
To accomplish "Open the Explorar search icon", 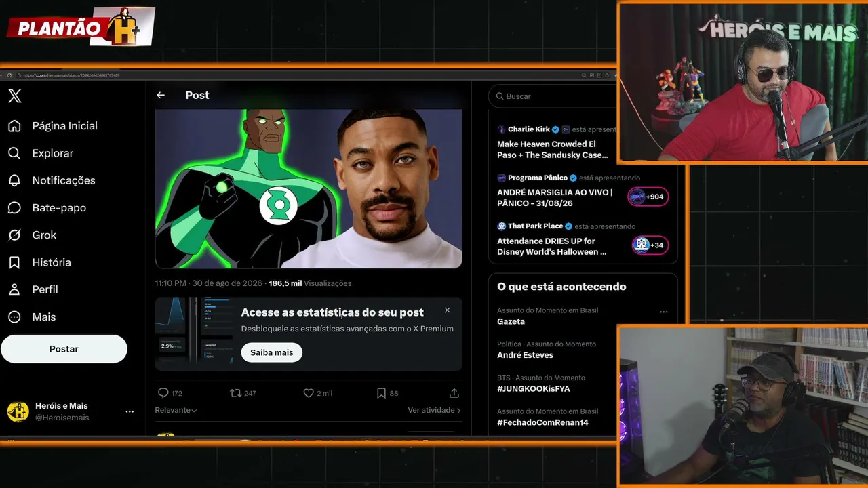I will point(14,153).
